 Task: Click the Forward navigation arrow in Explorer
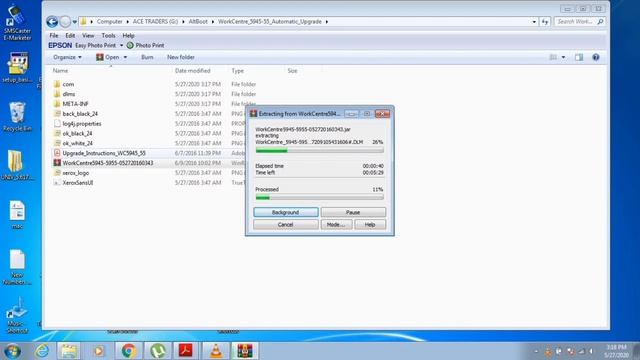click(x=65, y=22)
